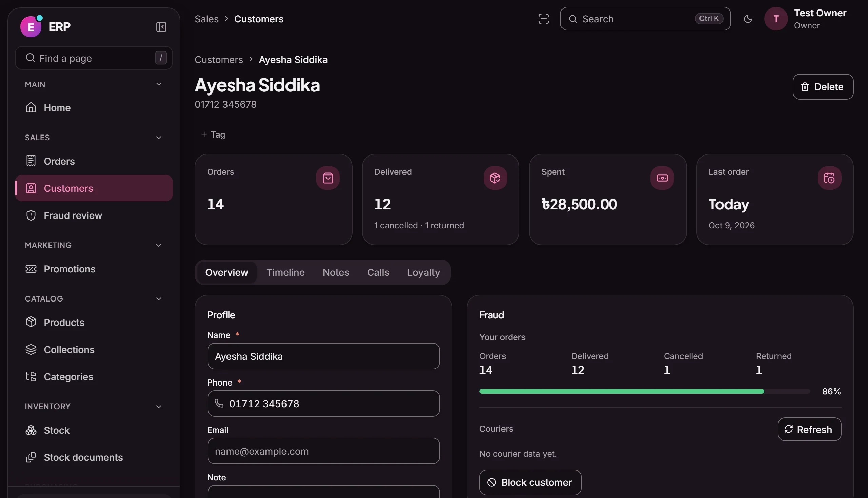Switch to the Overview tab
868x498 pixels.
tap(226, 272)
